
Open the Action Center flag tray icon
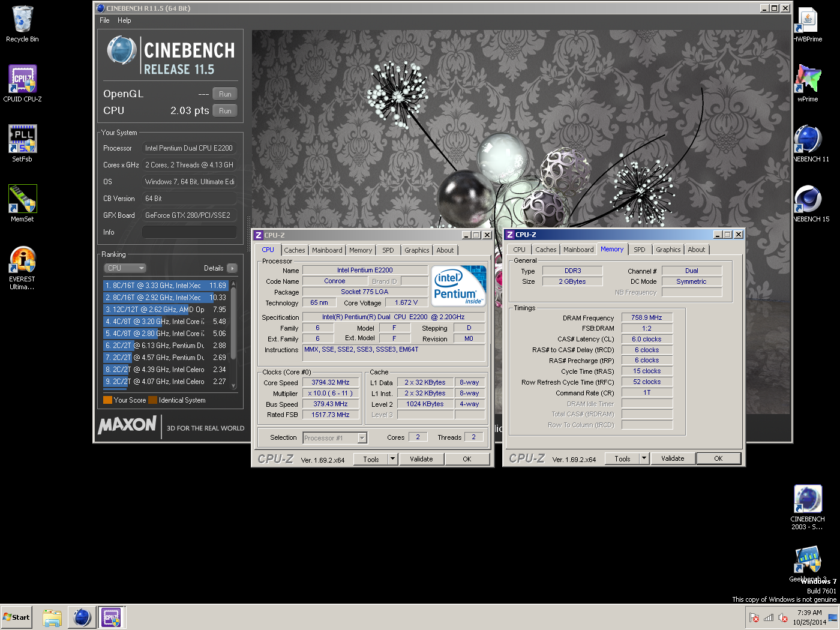coord(754,617)
